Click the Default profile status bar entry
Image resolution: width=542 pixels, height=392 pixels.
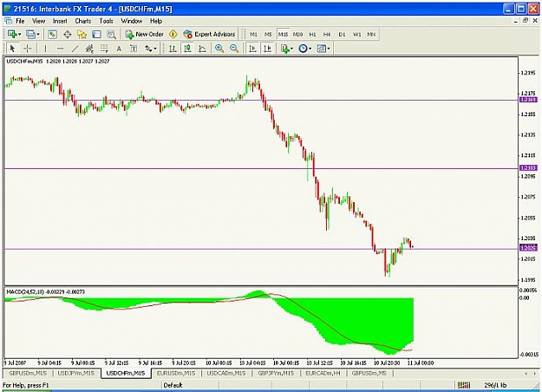pyautogui.click(x=173, y=385)
